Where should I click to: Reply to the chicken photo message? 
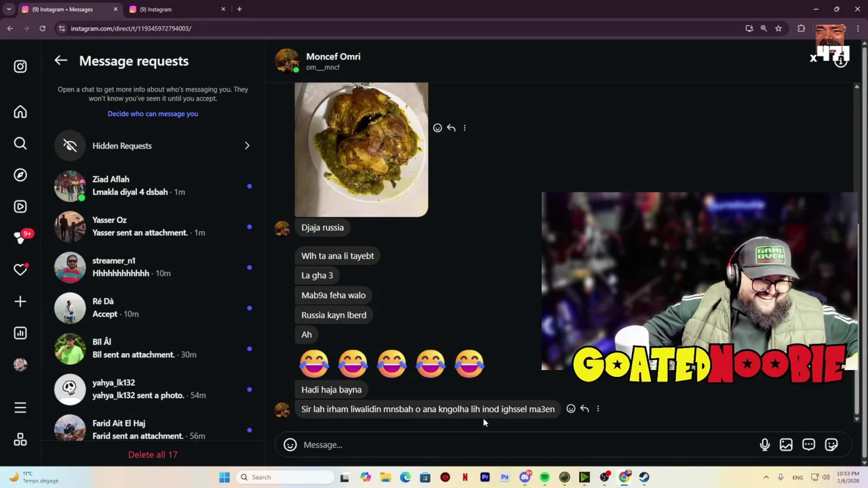(x=451, y=128)
